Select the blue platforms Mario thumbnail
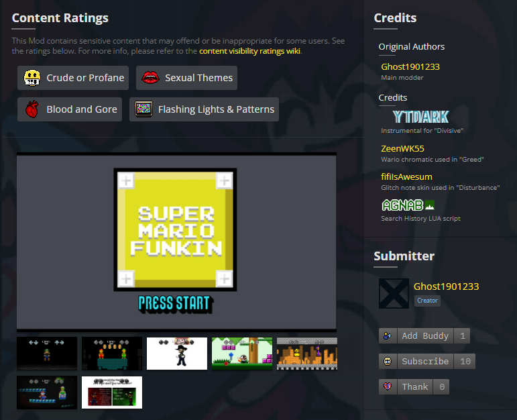Viewport: 517px width, 420px height. (x=47, y=392)
